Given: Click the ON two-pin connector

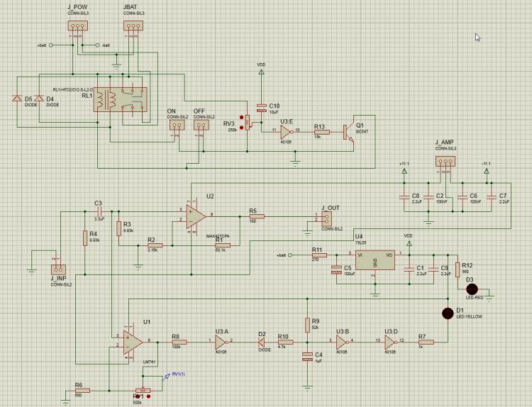Looking at the screenshot, I should tap(177, 125).
